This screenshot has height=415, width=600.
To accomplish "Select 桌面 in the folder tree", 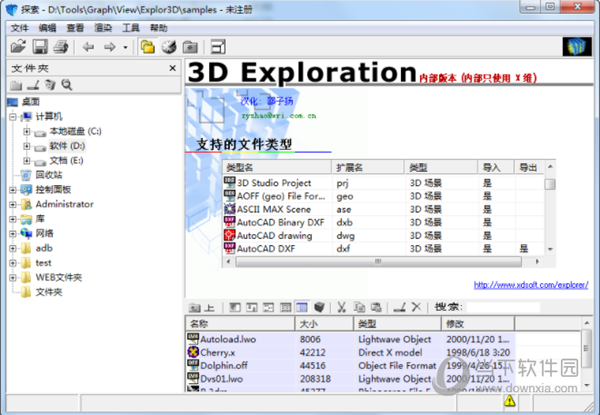I will (x=31, y=102).
